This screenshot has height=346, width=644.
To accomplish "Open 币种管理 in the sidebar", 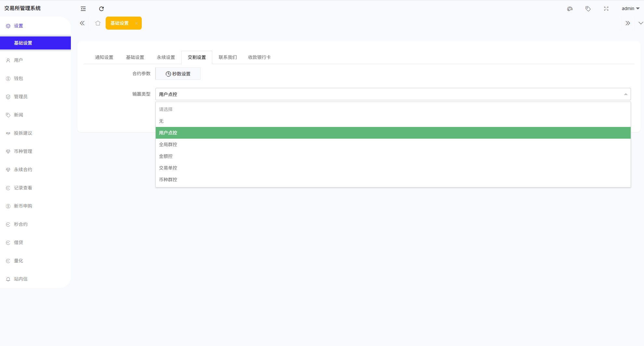I will point(23,151).
